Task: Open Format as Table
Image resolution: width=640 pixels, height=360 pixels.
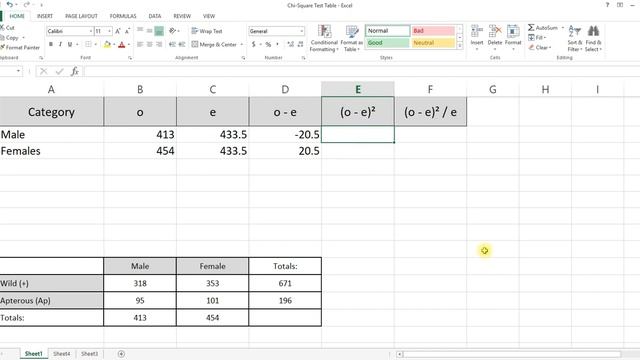Action: pos(351,39)
